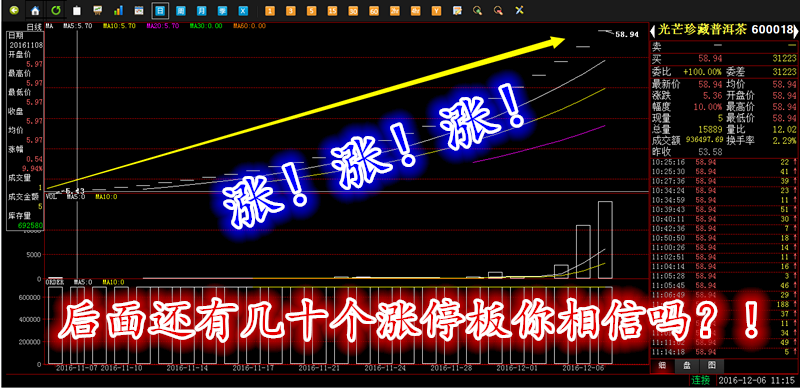Click the zoom in magnifier icon

tap(478, 10)
